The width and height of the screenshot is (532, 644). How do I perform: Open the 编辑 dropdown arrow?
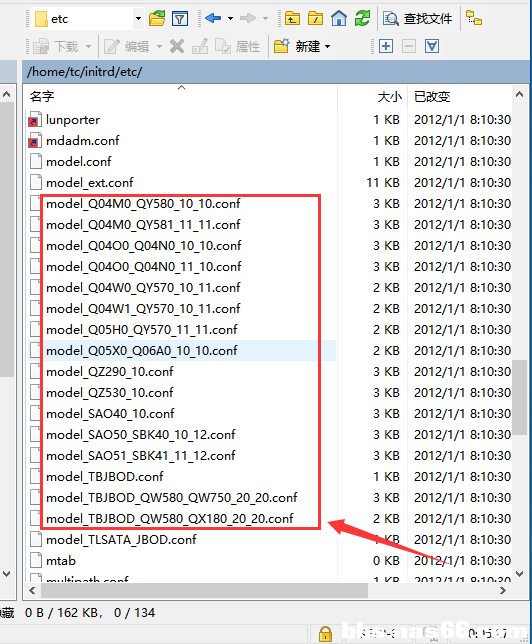point(159,46)
